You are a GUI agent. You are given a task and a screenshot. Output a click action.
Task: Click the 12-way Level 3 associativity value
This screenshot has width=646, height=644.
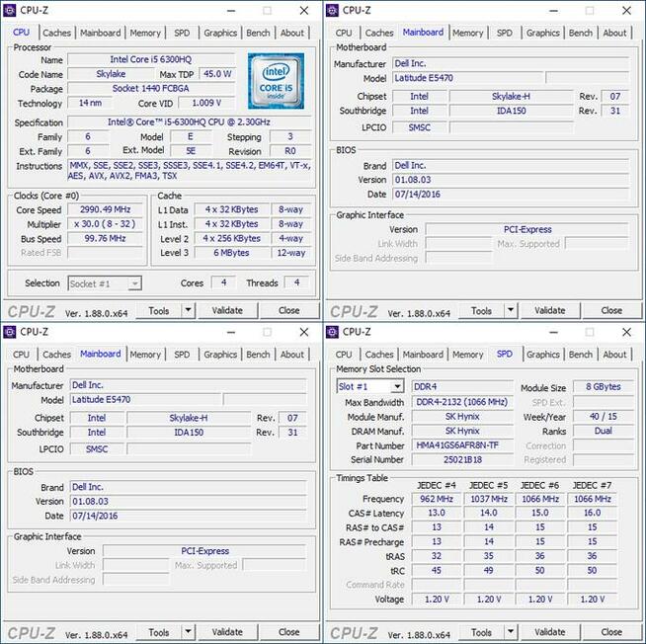(x=291, y=253)
